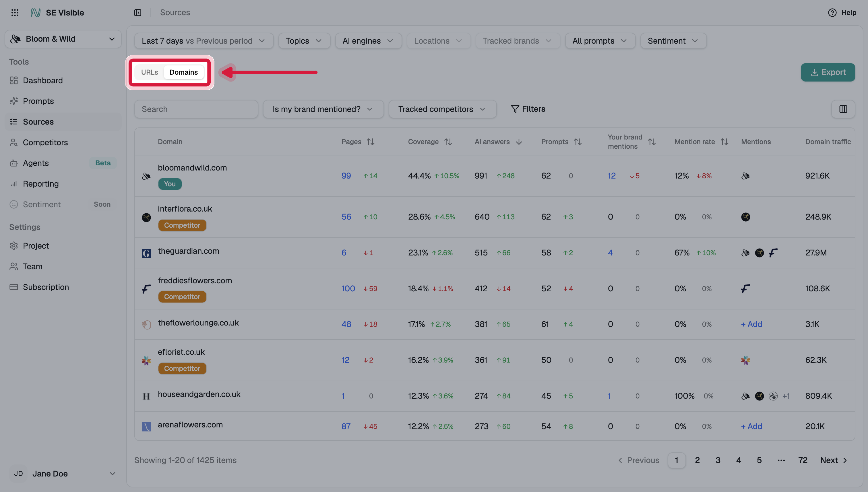Open Team settings

pos(63,266)
